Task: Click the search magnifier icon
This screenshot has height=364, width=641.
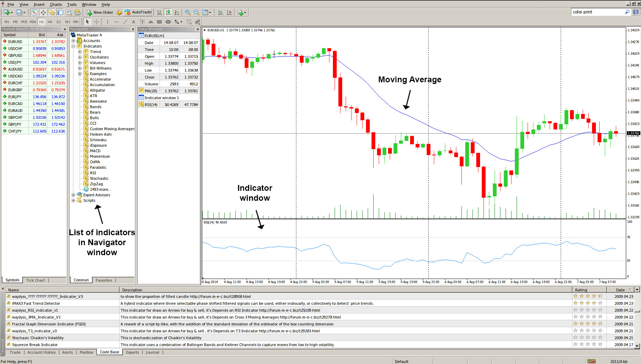Action: 627,12
